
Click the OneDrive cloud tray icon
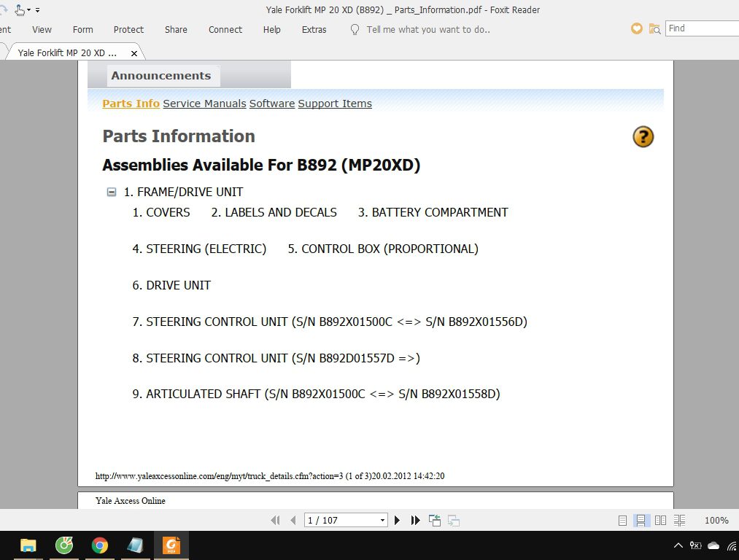[x=713, y=545]
